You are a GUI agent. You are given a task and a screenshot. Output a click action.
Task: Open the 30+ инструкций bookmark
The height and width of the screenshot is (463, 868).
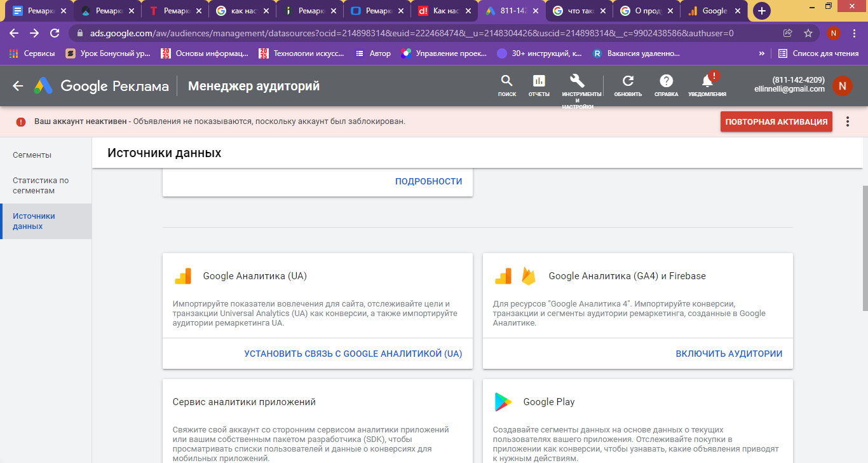539,53
